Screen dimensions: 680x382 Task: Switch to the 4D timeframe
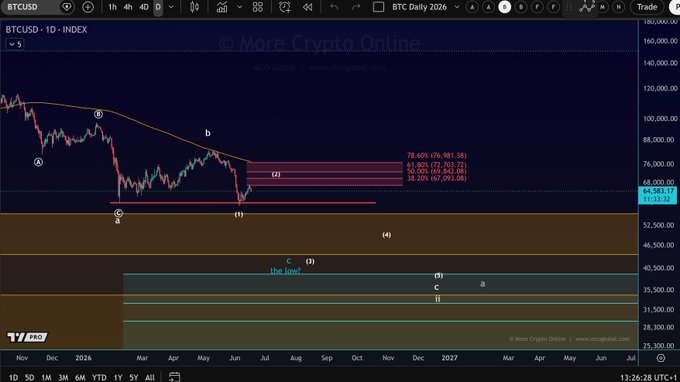point(144,7)
